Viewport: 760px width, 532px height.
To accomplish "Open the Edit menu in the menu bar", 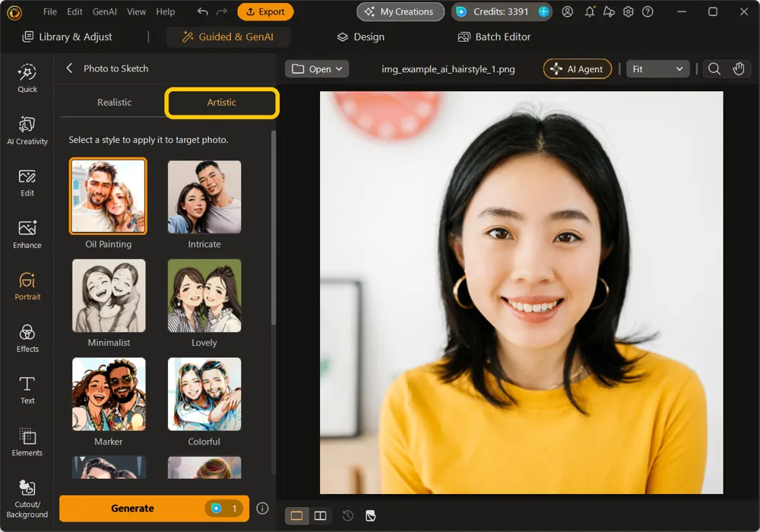I will tap(74, 11).
